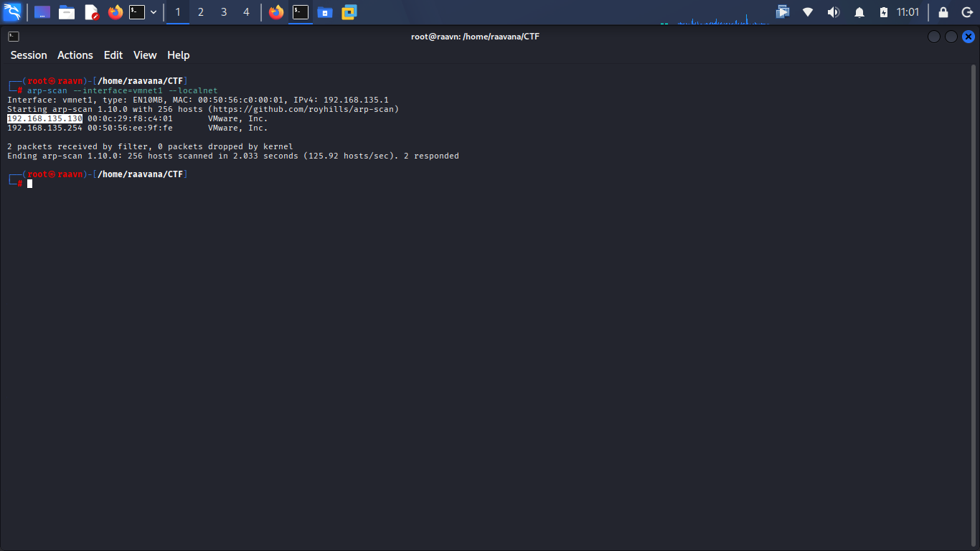Switch to workspace 2
This screenshot has height=551, width=980.
point(201,12)
